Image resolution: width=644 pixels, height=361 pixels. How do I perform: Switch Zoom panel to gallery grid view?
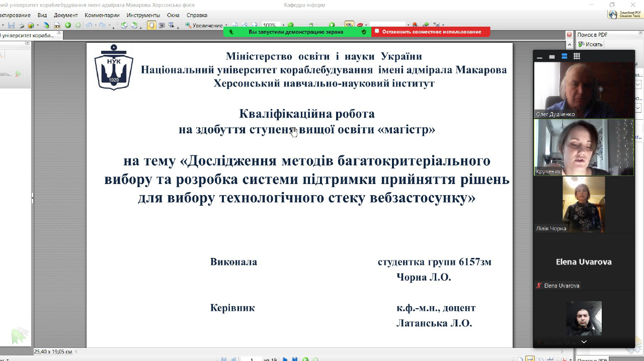[577, 56]
